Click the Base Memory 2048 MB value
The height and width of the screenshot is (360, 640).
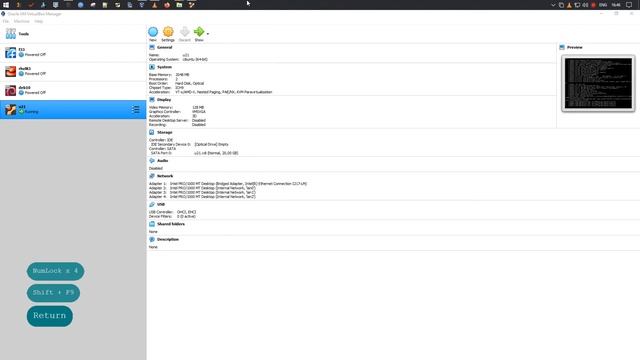(x=182, y=75)
